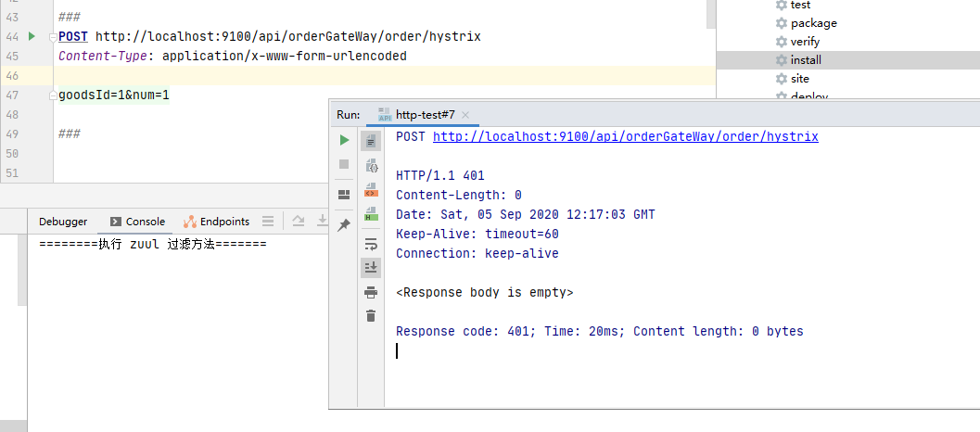The width and height of the screenshot is (980, 432).
Task: Select the Console tab
Action: [x=137, y=222]
